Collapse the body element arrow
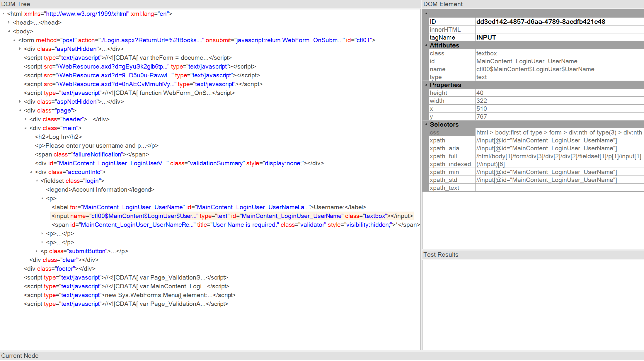 click(9, 31)
